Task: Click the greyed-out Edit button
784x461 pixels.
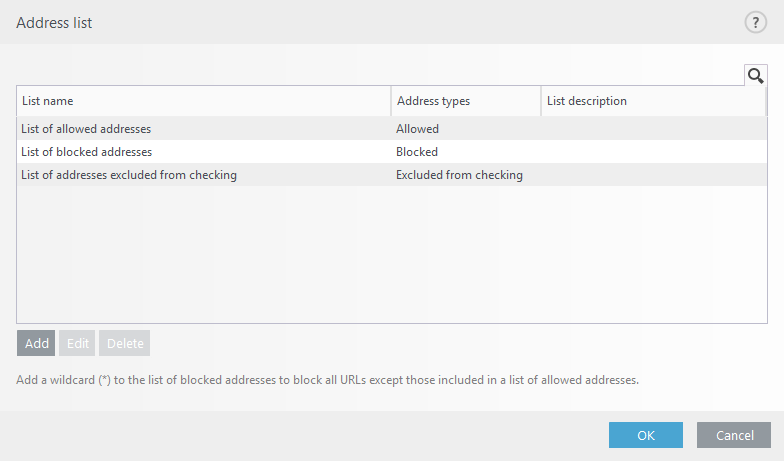Action: coord(77,343)
